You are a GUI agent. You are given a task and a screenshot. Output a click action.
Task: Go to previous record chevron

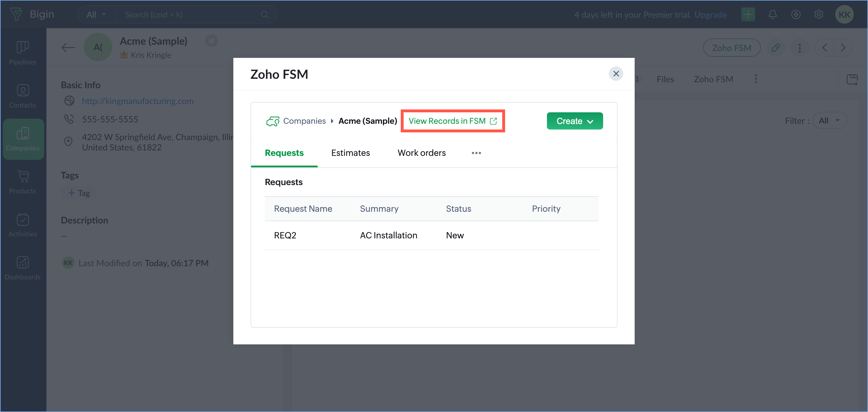pos(824,48)
